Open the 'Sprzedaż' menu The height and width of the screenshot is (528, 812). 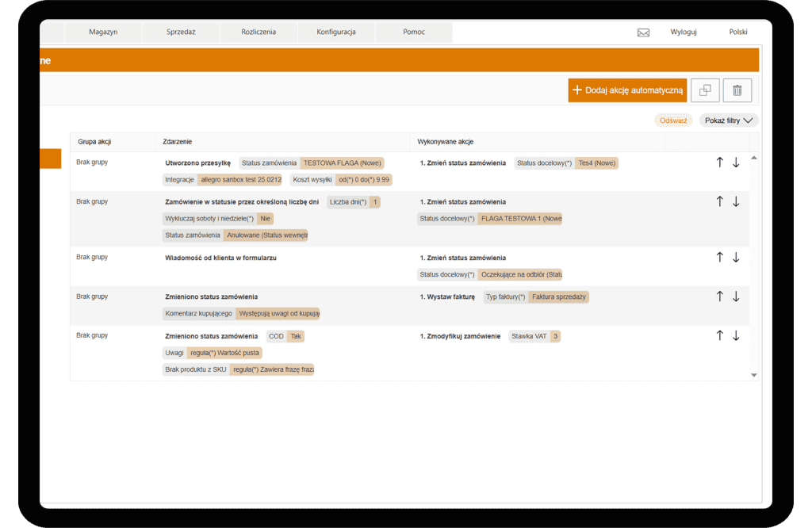pyautogui.click(x=181, y=33)
